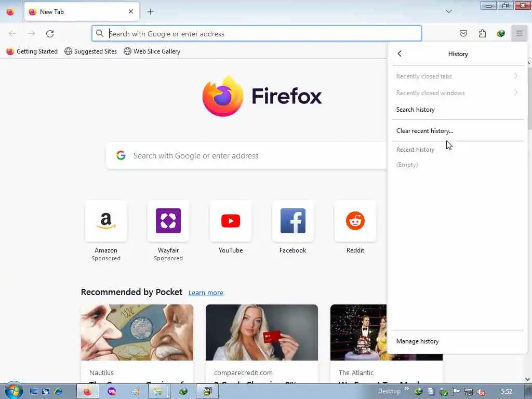Open the list all tabs dropdown
532x399 pixels.
coord(448,11)
